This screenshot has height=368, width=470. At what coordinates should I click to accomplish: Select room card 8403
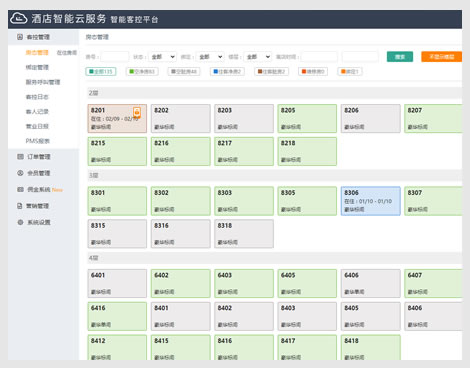tap(307, 316)
